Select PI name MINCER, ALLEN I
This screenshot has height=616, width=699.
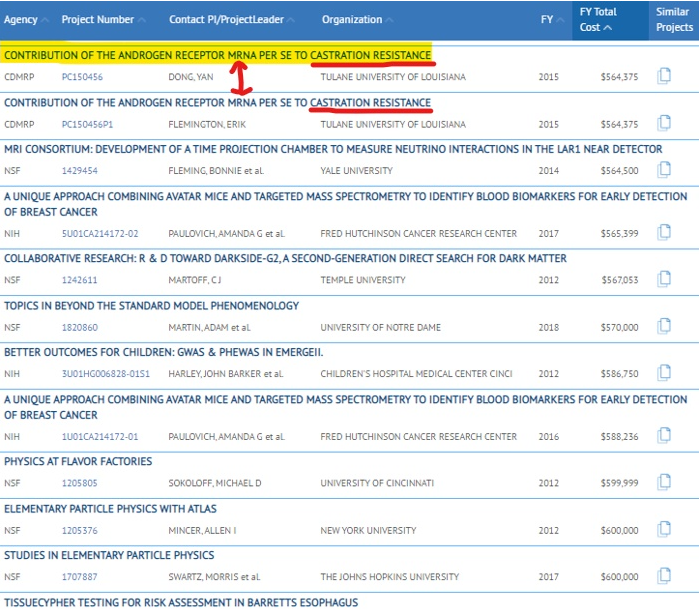click(x=202, y=531)
